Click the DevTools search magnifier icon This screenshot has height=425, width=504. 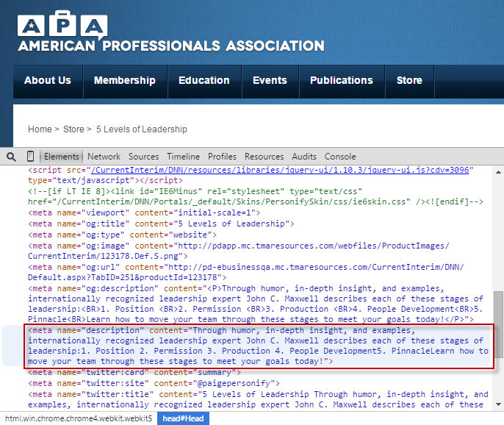(x=11, y=157)
